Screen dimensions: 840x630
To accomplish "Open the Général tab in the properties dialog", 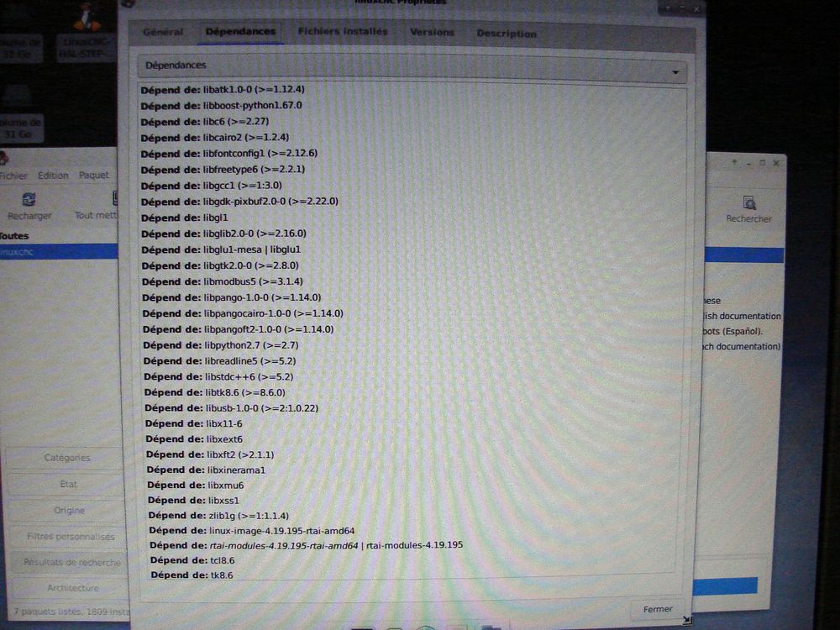I will 163,32.
